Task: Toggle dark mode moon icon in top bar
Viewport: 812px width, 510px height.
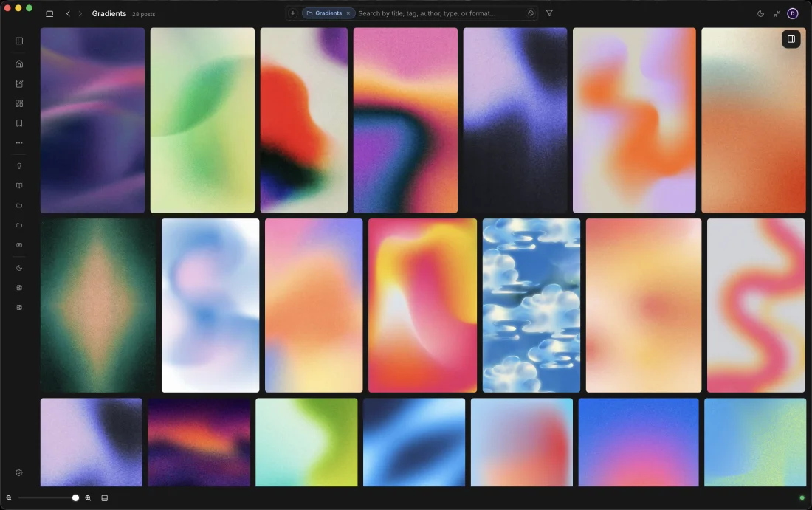Action: [x=761, y=14]
